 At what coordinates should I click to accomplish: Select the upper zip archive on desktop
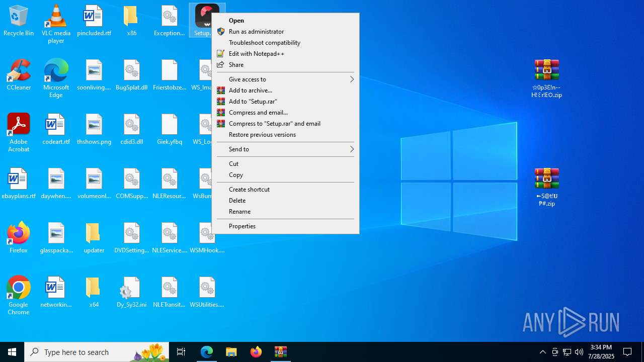(x=547, y=78)
